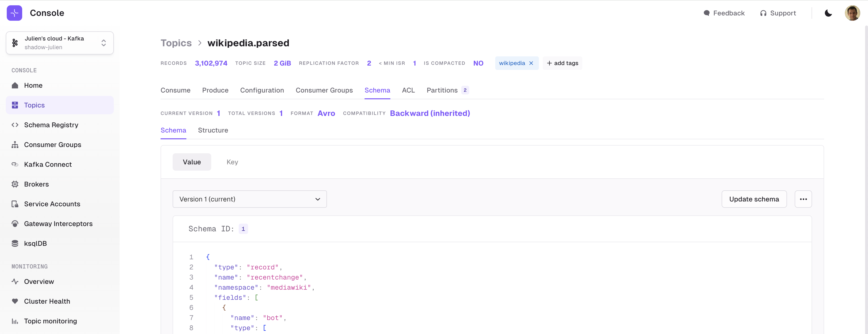Open Brokers from the sidebar
868x334 pixels.
pyautogui.click(x=60, y=184)
